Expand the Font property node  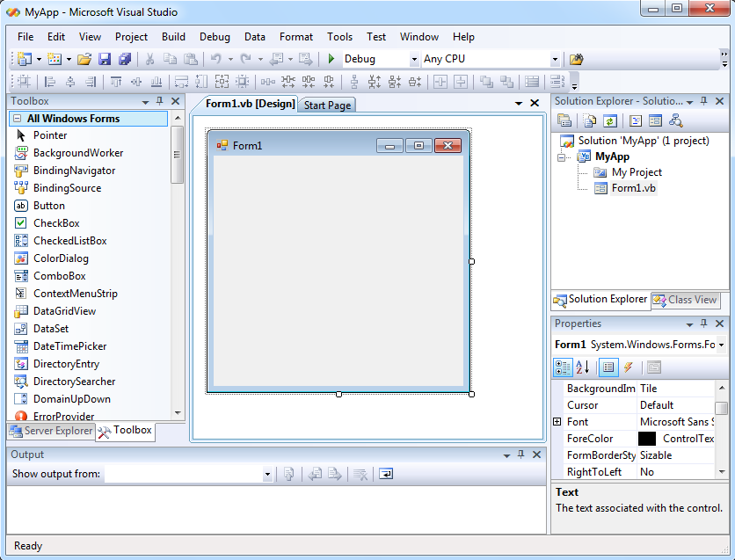(557, 422)
